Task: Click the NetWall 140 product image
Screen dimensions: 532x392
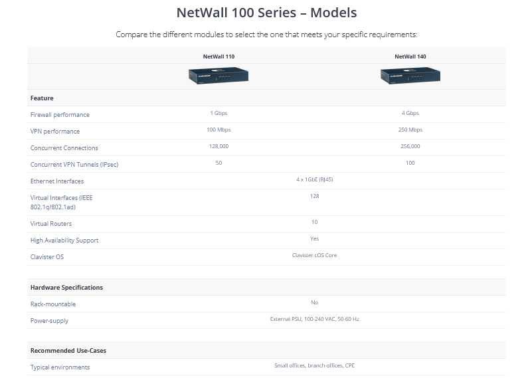Action: coord(410,75)
